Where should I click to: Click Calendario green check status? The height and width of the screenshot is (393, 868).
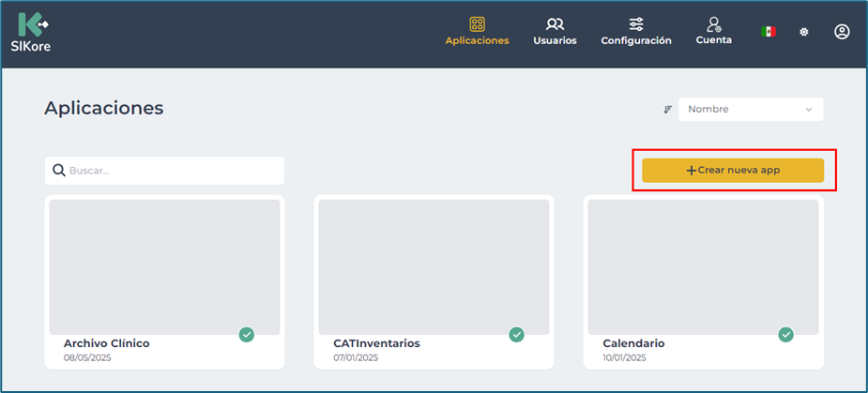[x=785, y=335]
